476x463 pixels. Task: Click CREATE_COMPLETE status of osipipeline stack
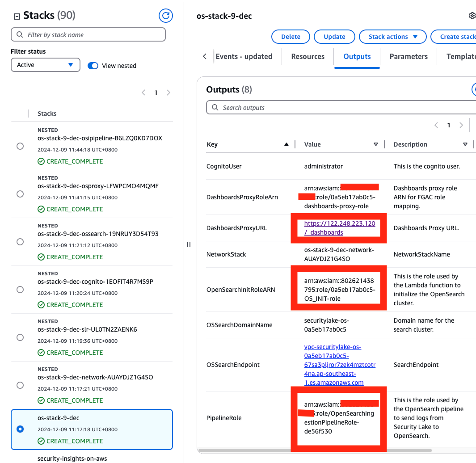point(71,161)
